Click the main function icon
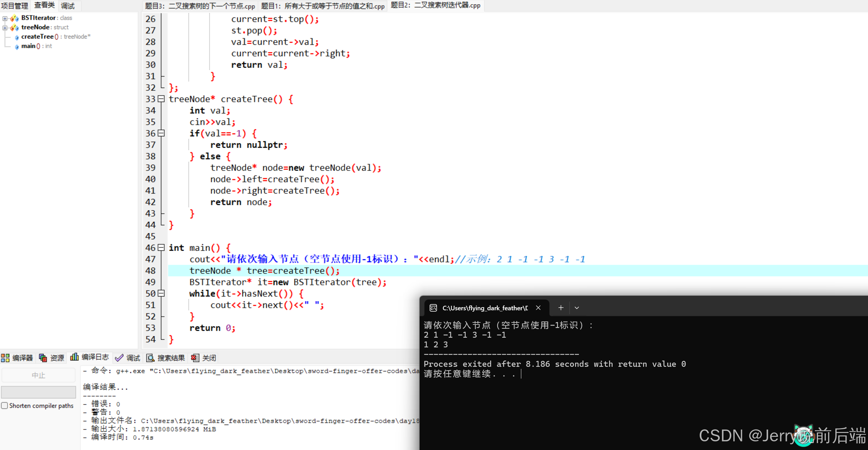868x450 pixels. [17, 46]
